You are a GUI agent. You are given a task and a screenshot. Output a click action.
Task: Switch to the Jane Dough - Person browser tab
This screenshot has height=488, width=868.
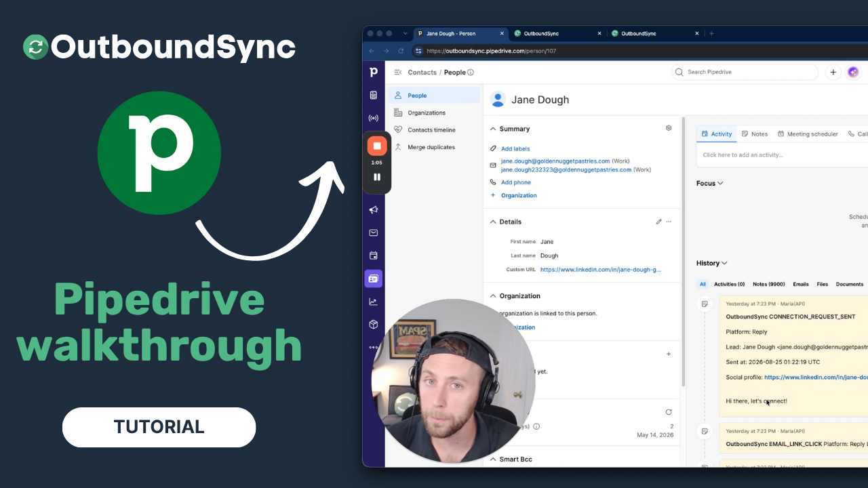click(460, 33)
